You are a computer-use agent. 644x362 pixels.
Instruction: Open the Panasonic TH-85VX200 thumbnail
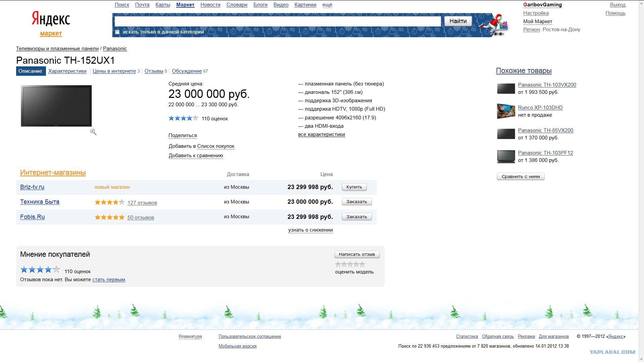(506, 134)
